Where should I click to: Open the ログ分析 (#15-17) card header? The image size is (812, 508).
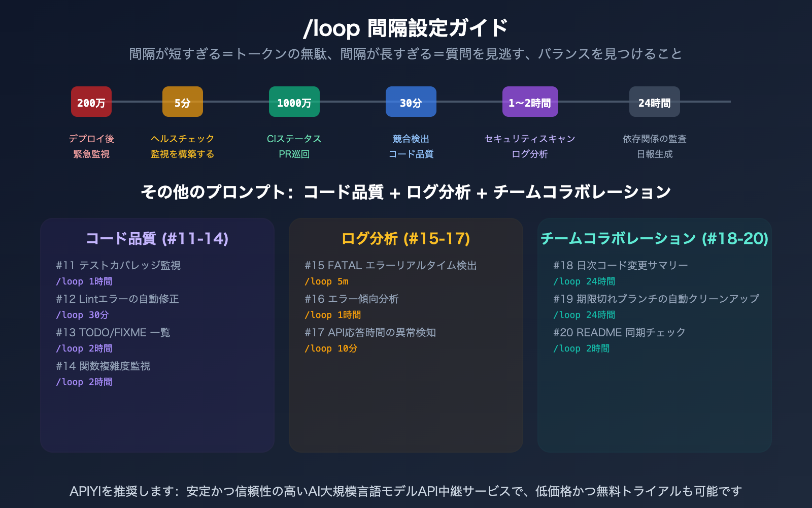click(x=405, y=238)
